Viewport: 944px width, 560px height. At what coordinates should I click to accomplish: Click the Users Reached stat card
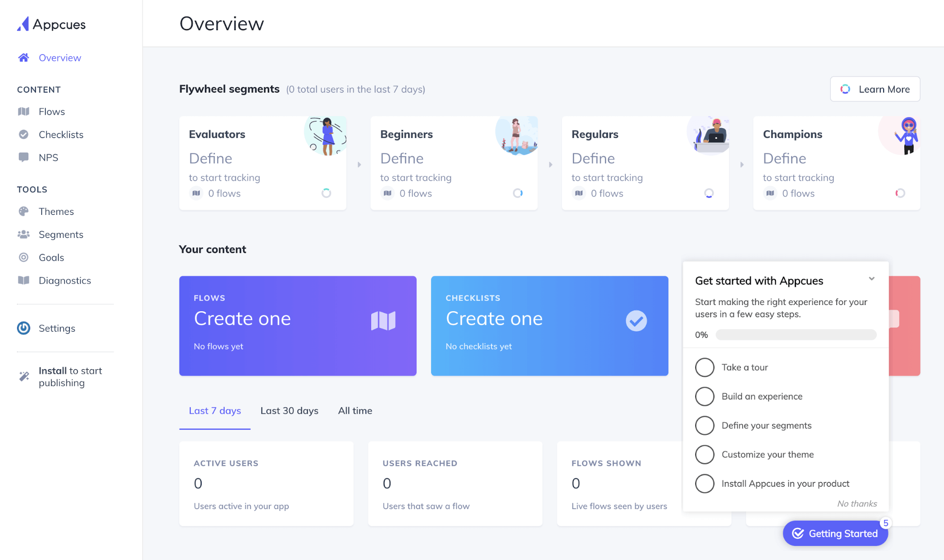[455, 484]
